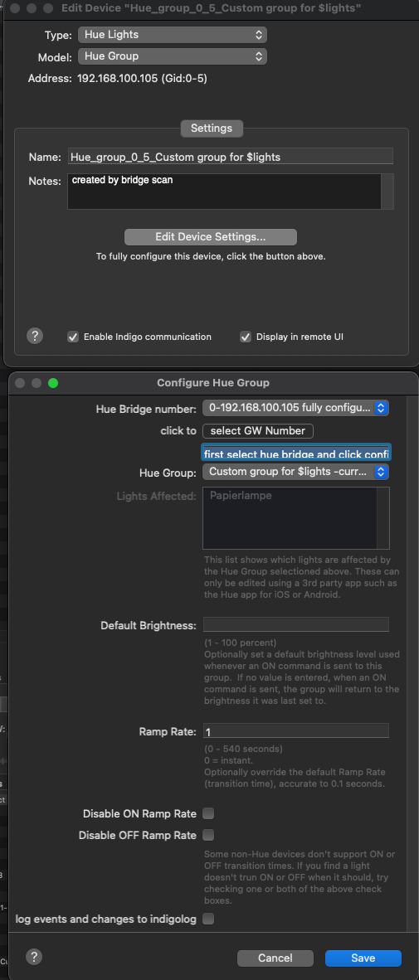This screenshot has width=419, height=980.
Task: Cancel the Configure Hue Group dialog
Action: click(275, 958)
